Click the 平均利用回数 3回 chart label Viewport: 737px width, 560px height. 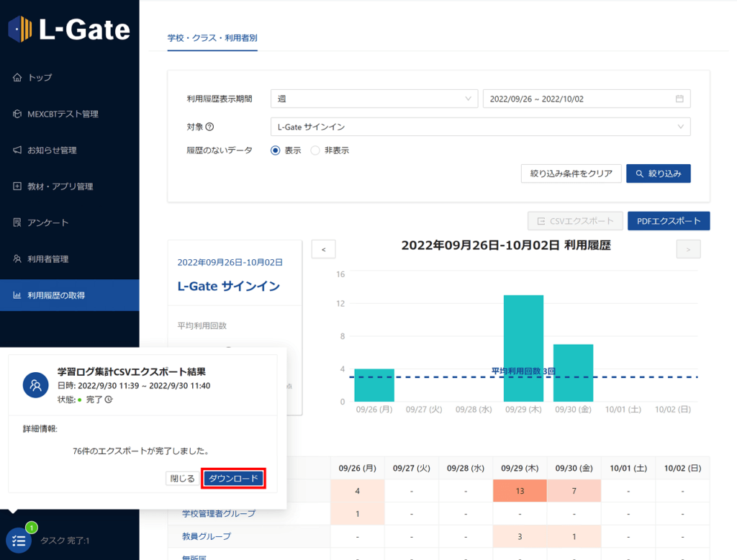pos(523,371)
